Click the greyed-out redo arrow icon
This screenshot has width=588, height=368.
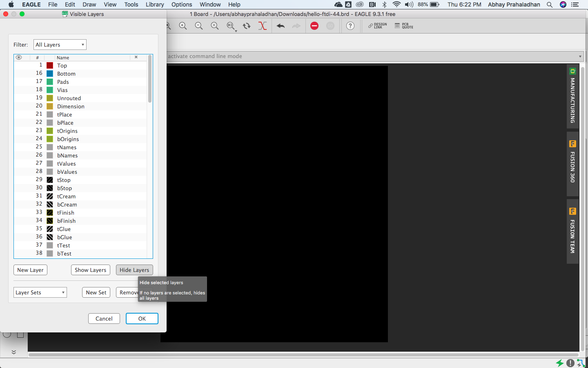pos(296,26)
